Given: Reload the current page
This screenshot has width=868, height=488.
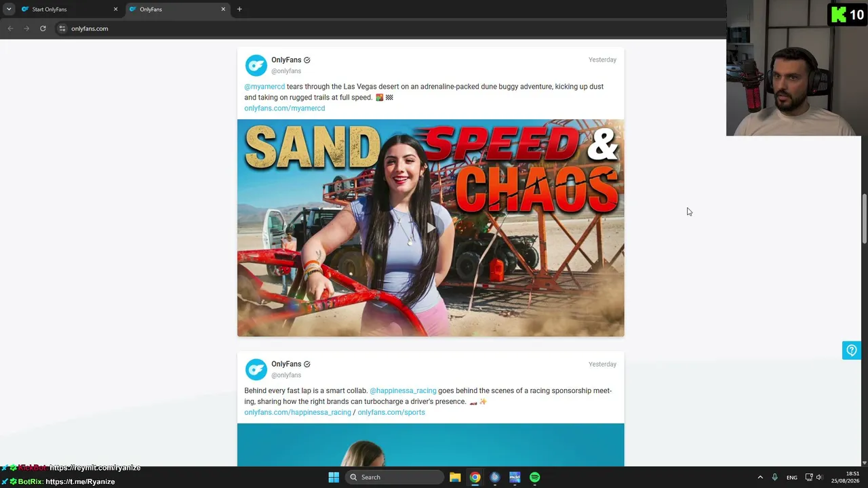Looking at the screenshot, I should (43, 28).
